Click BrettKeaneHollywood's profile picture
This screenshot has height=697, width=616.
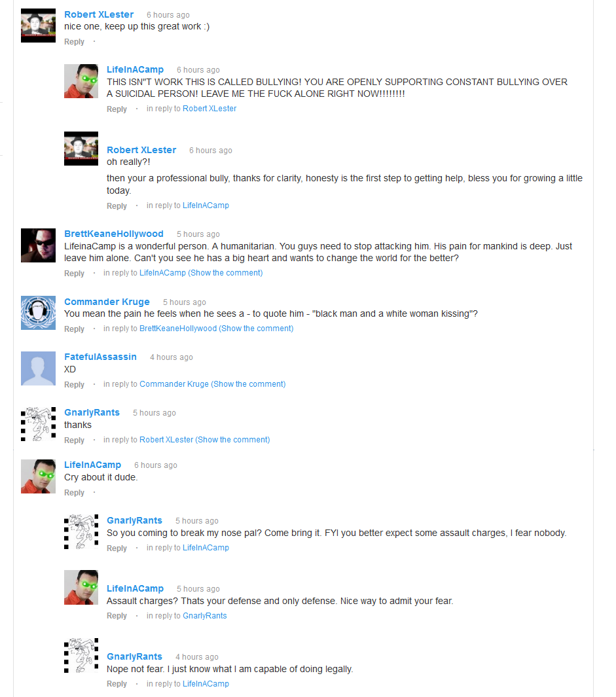(38, 245)
